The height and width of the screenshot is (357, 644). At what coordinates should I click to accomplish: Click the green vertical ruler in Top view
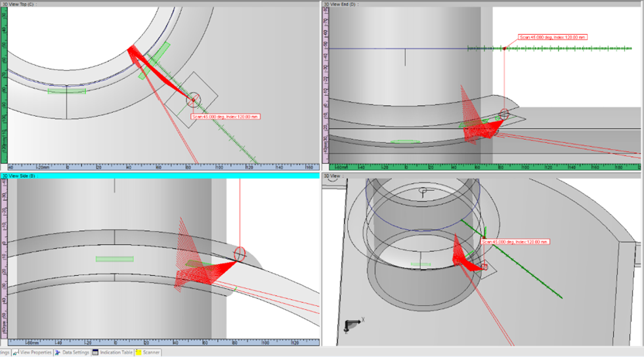pyautogui.click(x=3, y=85)
